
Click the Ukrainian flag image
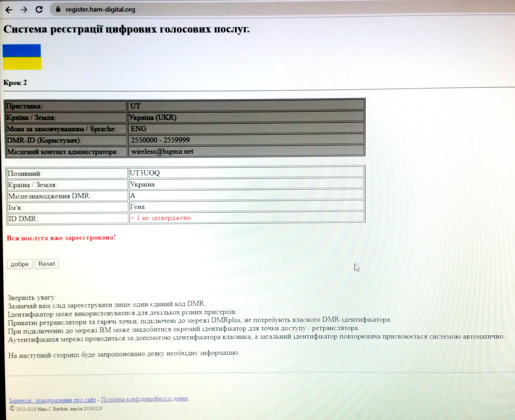22,57
